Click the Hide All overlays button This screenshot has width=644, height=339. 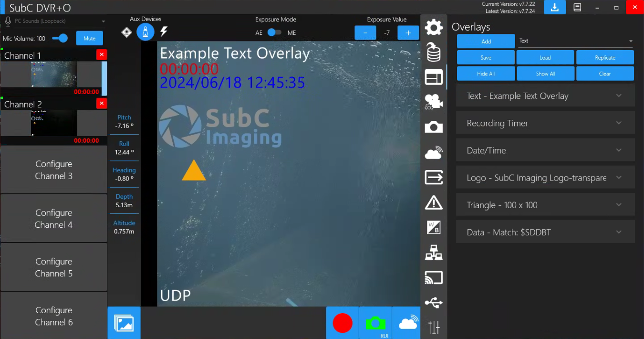[x=486, y=74]
